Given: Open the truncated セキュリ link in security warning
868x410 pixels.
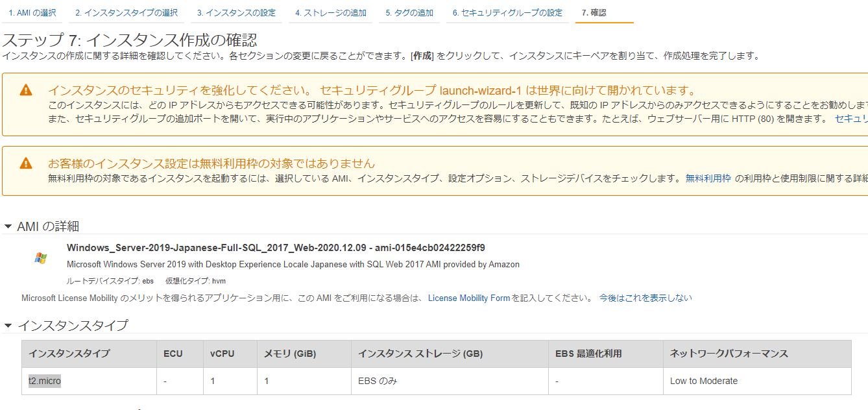Looking at the screenshot, I should coord(851,119).
